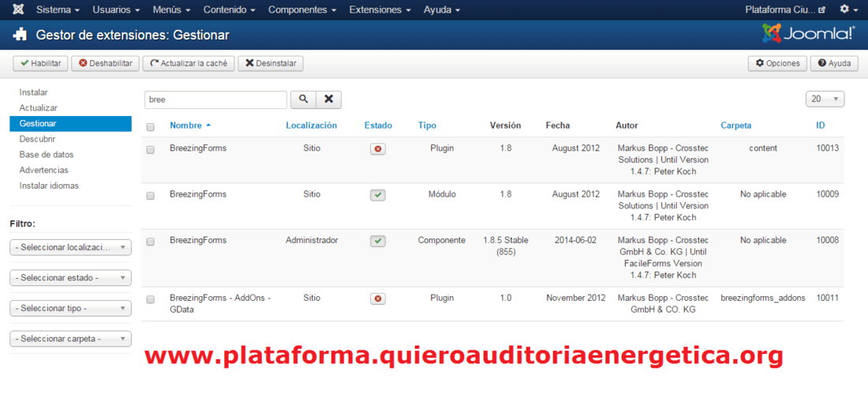Open the Extensiones menu
Viewport: 868px width, 409px height.
pyautogui.click(x=380, y=10)
